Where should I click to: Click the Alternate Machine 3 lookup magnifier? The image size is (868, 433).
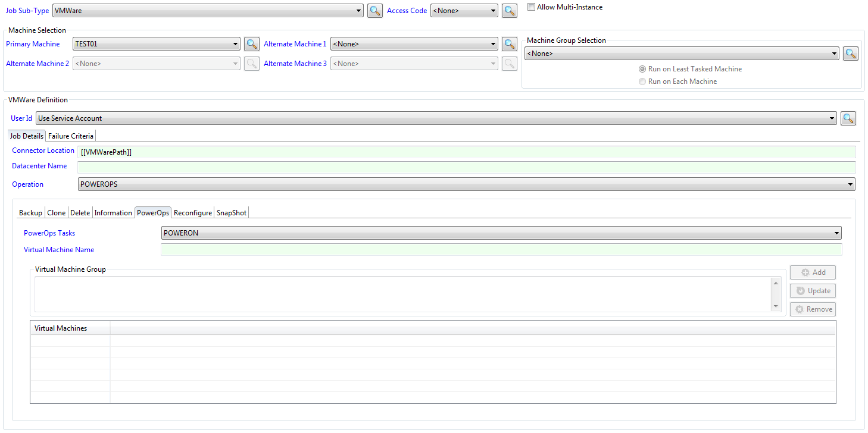click(510, 64)
